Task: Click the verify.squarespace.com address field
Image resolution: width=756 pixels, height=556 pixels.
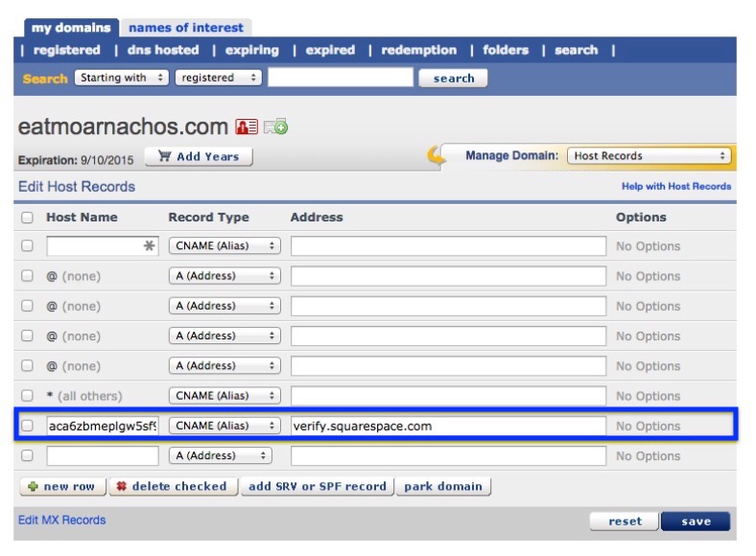Action: pyautogui.click(x=448, y=426)
